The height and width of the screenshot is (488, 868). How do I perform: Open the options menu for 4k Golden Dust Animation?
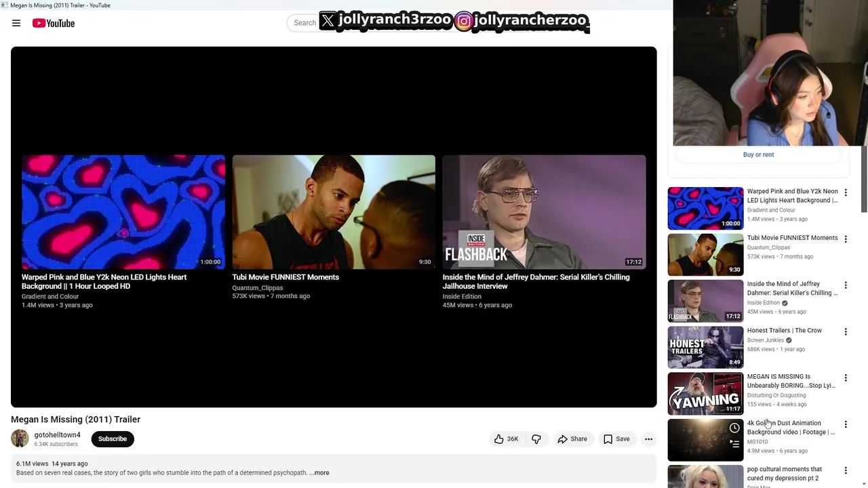click(x=846, y=424)
